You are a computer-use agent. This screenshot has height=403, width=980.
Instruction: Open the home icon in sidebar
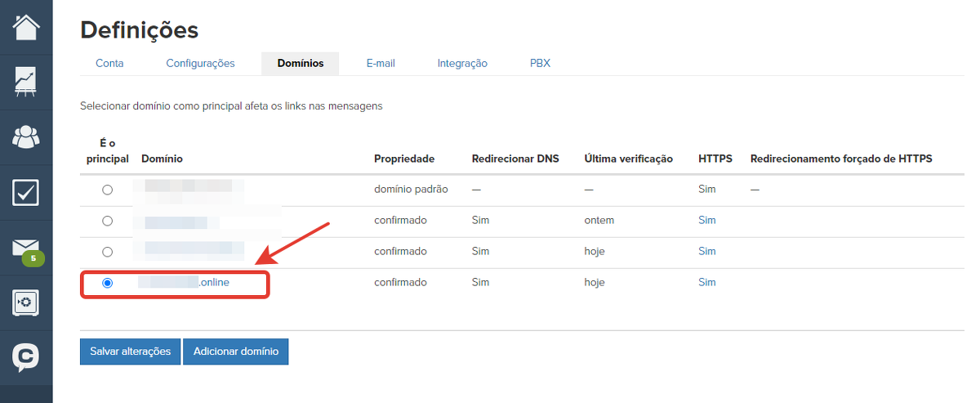click(26, 27)
